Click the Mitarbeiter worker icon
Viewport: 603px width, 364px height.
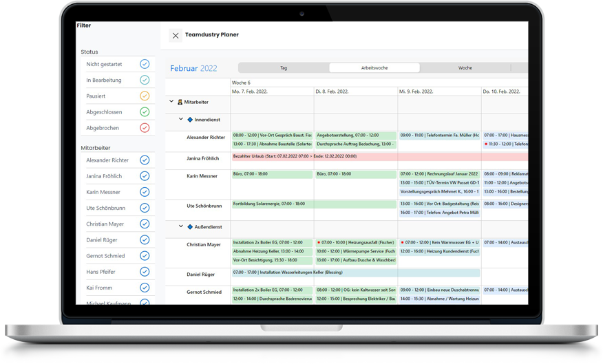pos(180,103)
